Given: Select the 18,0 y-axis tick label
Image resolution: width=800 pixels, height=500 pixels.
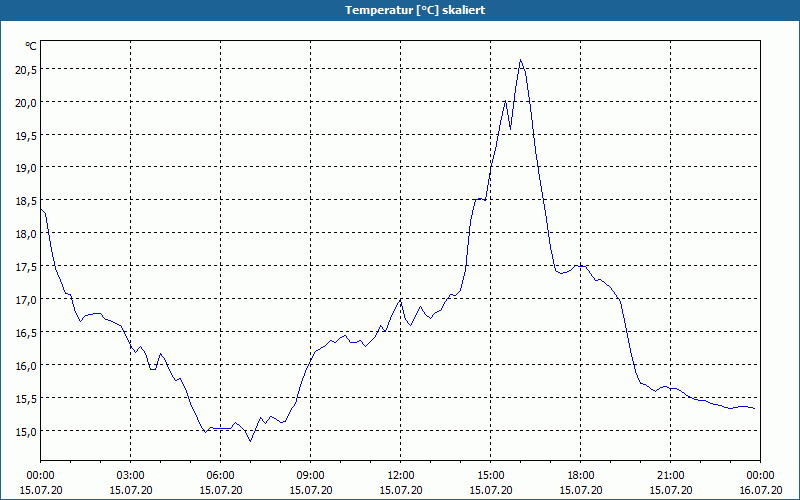Looking at the screenshot, I should (26, 235).
